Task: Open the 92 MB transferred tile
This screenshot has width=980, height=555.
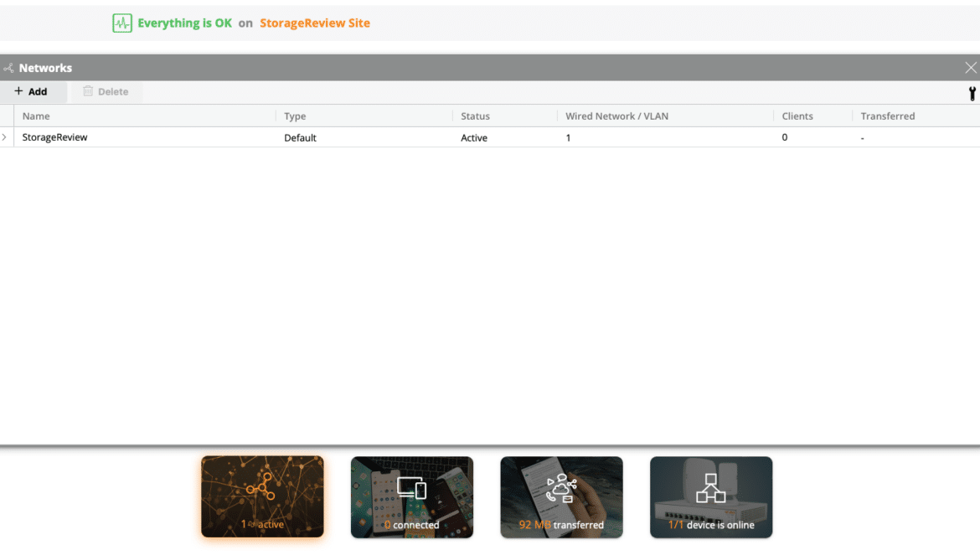Action: click(x=561, y=497)
